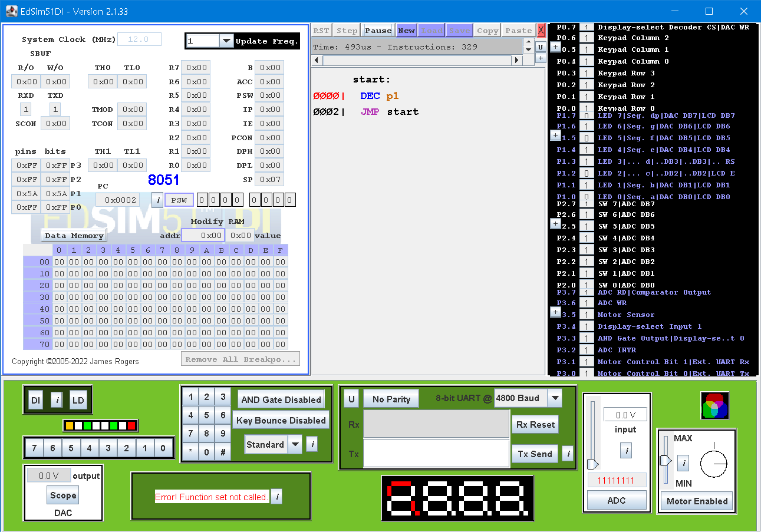Click the Tx Send button
The width and height of the screenshot is (761, 532).
click(x=535, y=454)
